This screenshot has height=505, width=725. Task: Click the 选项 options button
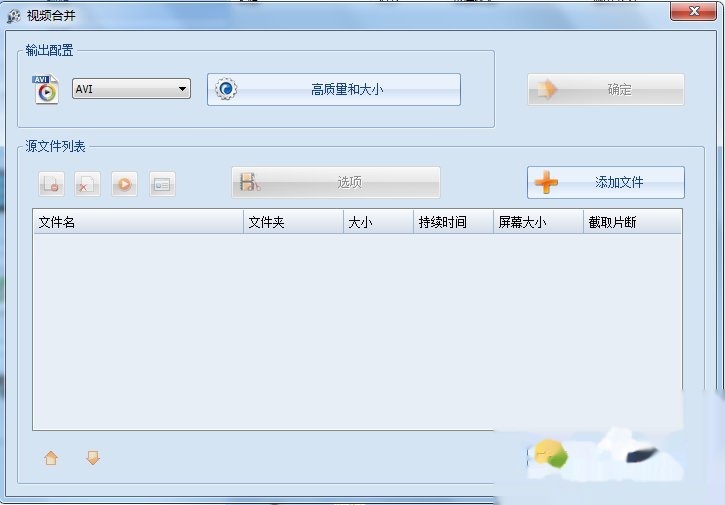coord(336,183)
